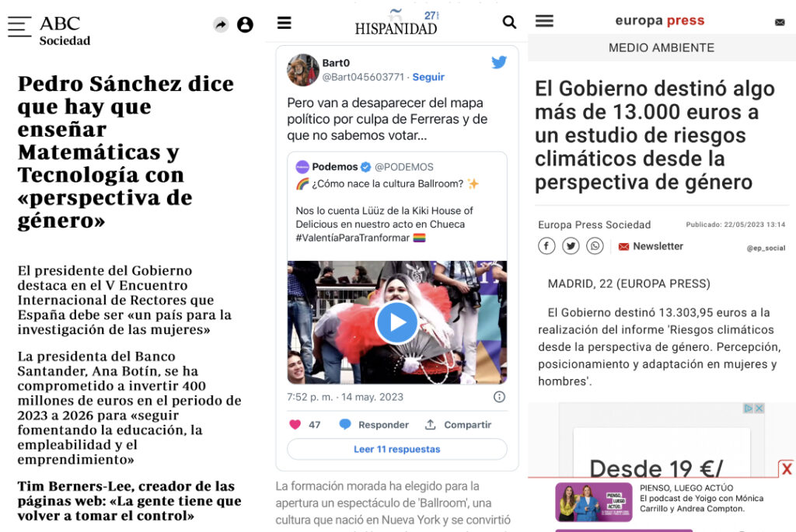Close the Yoigo podcast ad banner

click(x=787, y=468)
